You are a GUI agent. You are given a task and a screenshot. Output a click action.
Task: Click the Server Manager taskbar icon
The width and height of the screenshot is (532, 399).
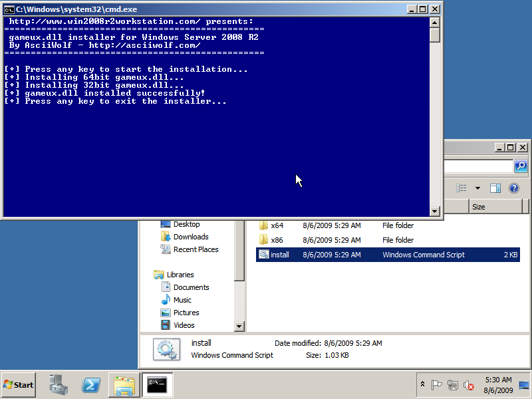pyautogui.click(x=58, y=385)
